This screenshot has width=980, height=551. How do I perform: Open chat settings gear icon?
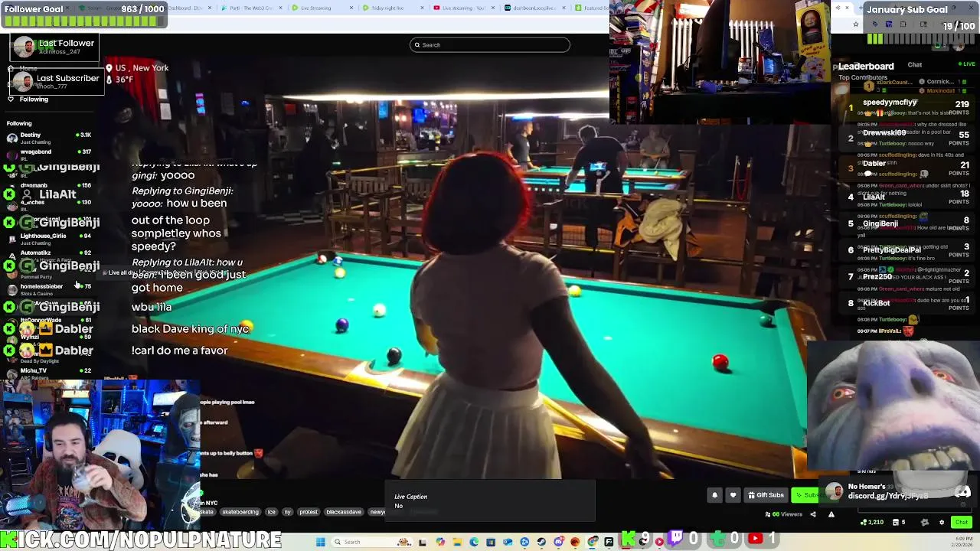point(942,522)
